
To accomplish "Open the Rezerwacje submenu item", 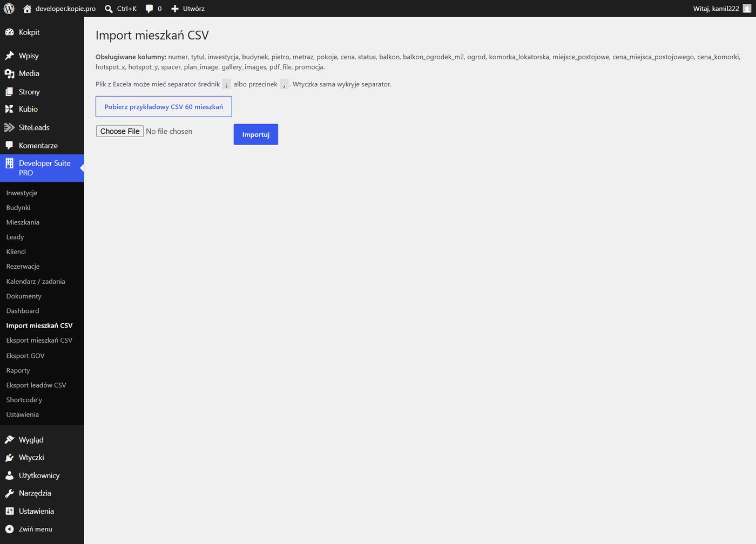I will pos(23,267).
